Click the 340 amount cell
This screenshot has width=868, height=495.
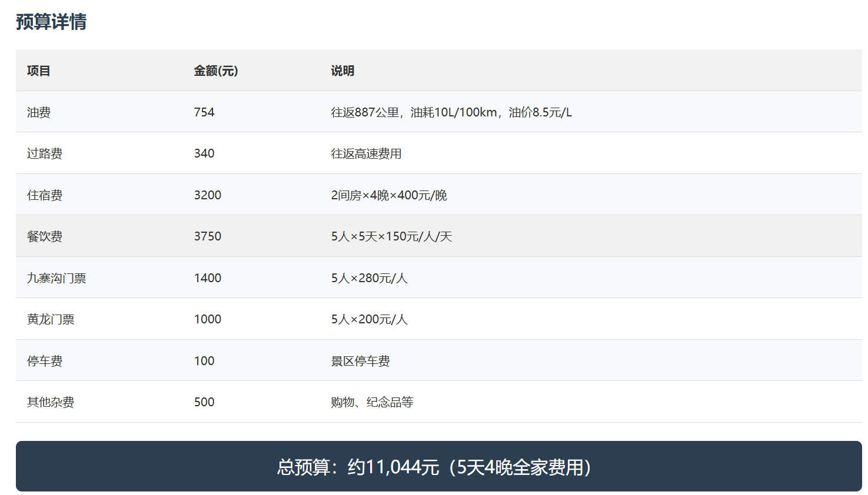point(204,153)
